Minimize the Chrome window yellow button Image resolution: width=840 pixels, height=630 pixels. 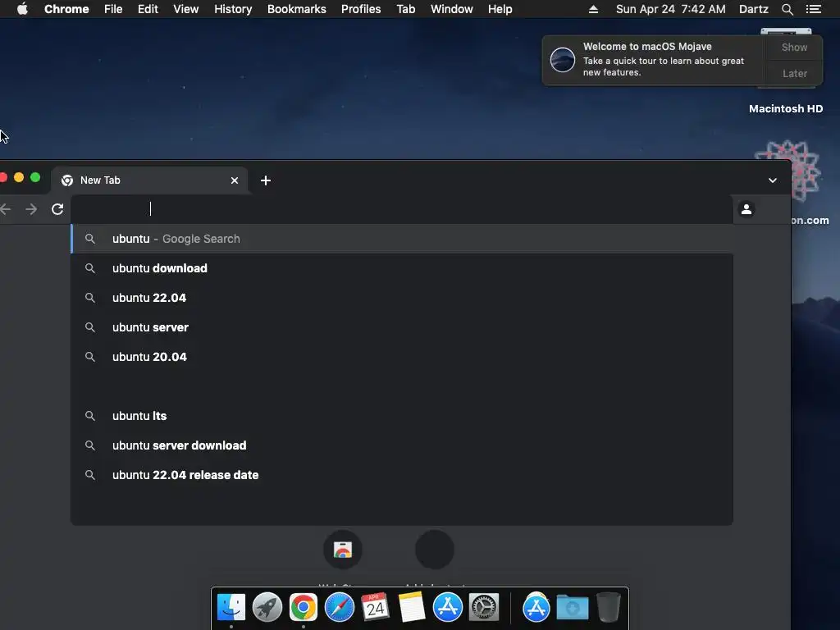point(19,177)
